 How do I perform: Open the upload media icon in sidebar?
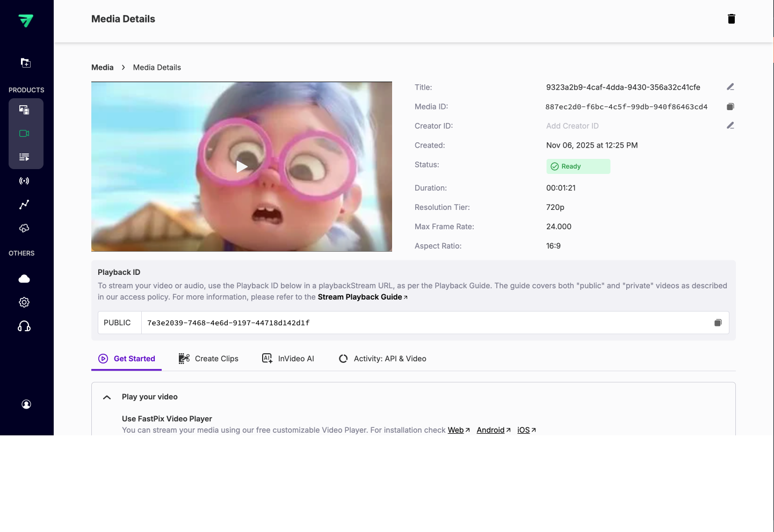click(x=25, y=63)
